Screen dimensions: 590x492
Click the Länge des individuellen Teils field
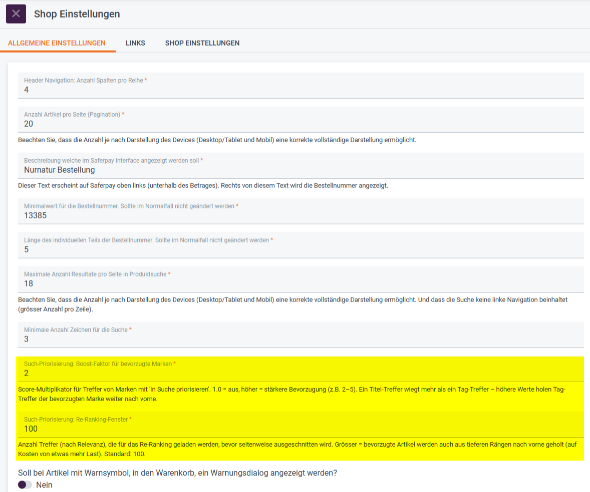click(301, 245)
